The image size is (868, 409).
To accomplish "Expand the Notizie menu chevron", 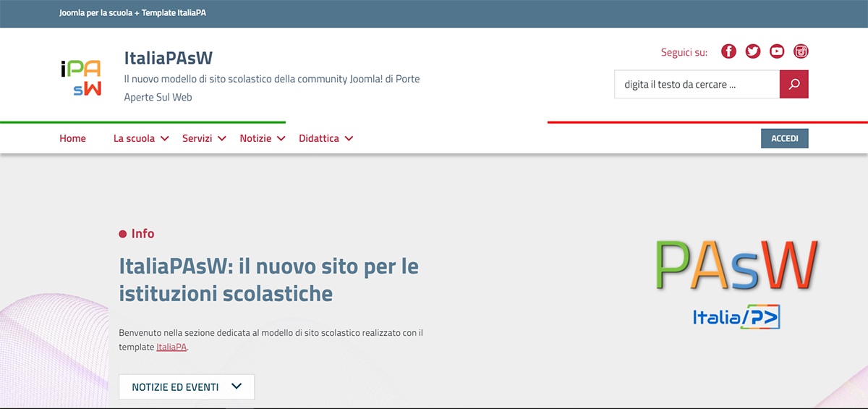I will click(x=281, y=138).
